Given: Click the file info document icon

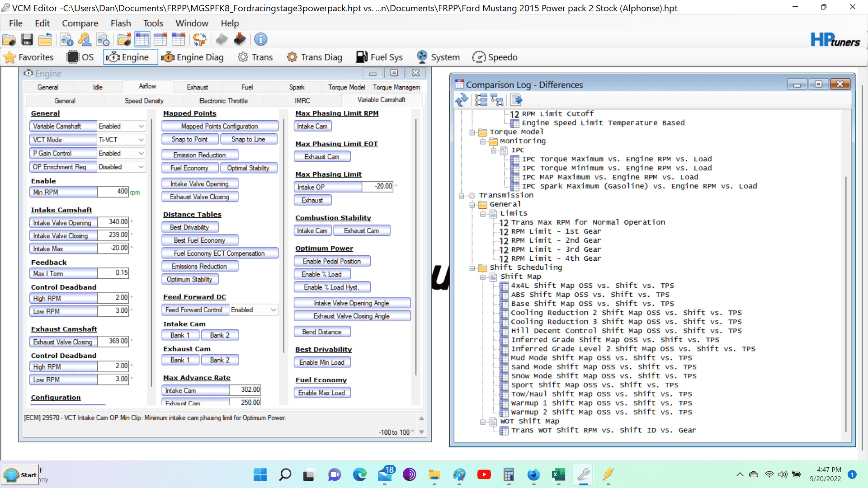Looking at the screenshot, I should click(66, 40).
